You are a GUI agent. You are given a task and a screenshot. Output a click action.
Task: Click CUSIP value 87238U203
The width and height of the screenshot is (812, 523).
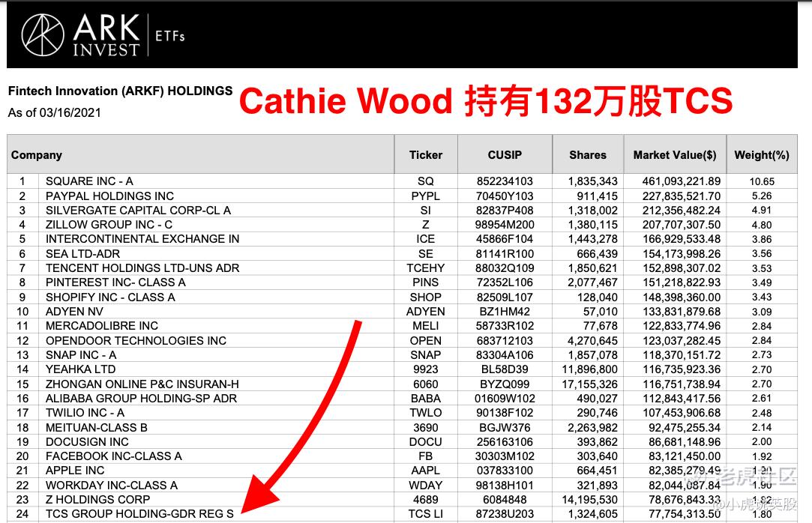pyautogui.click(x=505, y=514)
